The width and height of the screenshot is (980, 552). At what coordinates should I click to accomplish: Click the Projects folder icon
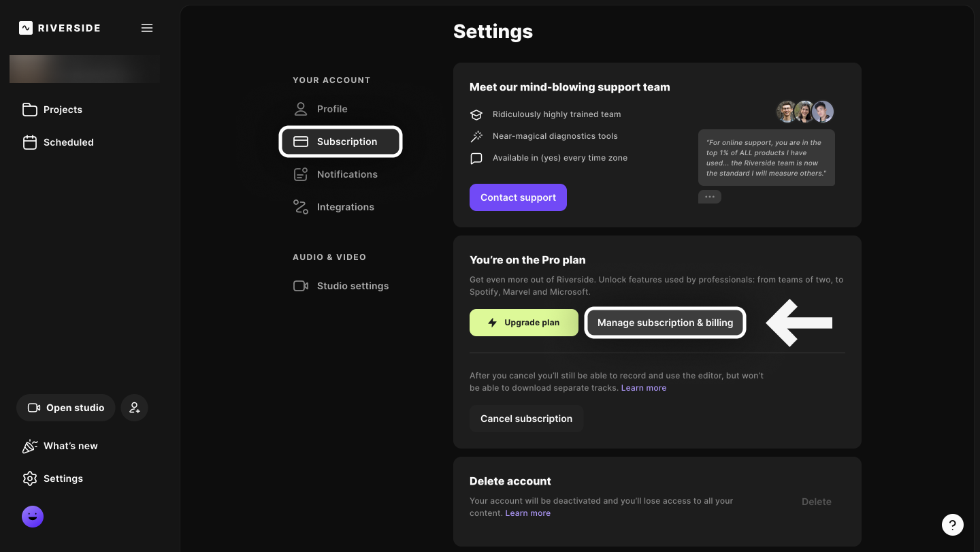click(x=30, y=109)
